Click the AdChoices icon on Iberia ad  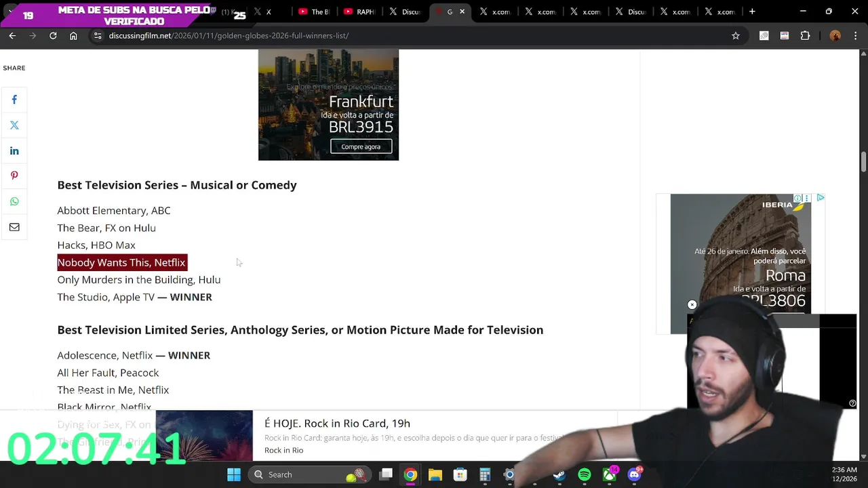tap(820, 198)
